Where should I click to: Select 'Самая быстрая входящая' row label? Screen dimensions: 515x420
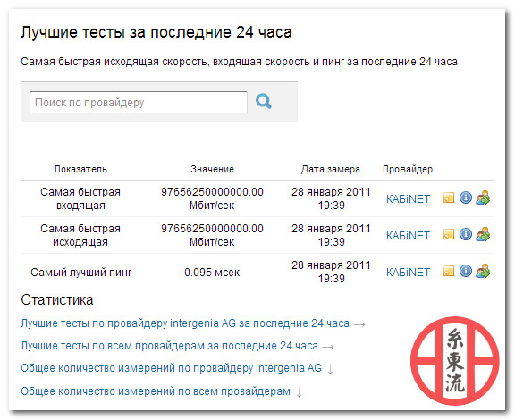pos(80,198)
